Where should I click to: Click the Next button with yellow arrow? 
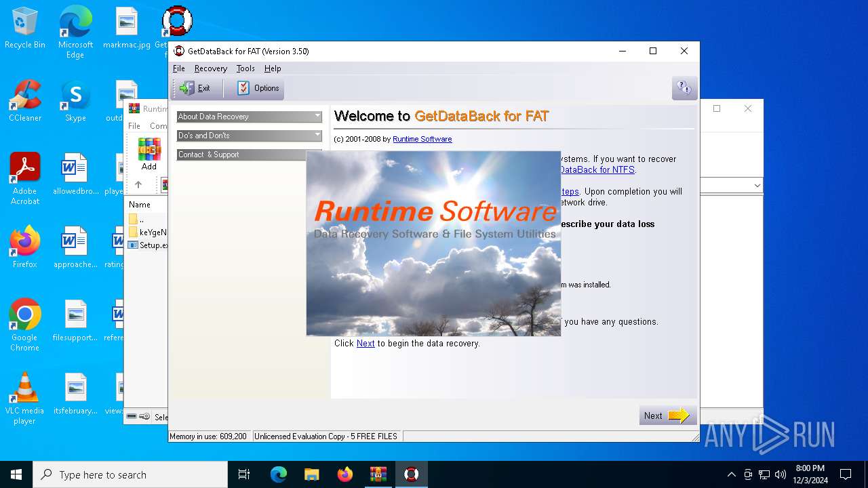pyautogui.click(x=668, y=415)
